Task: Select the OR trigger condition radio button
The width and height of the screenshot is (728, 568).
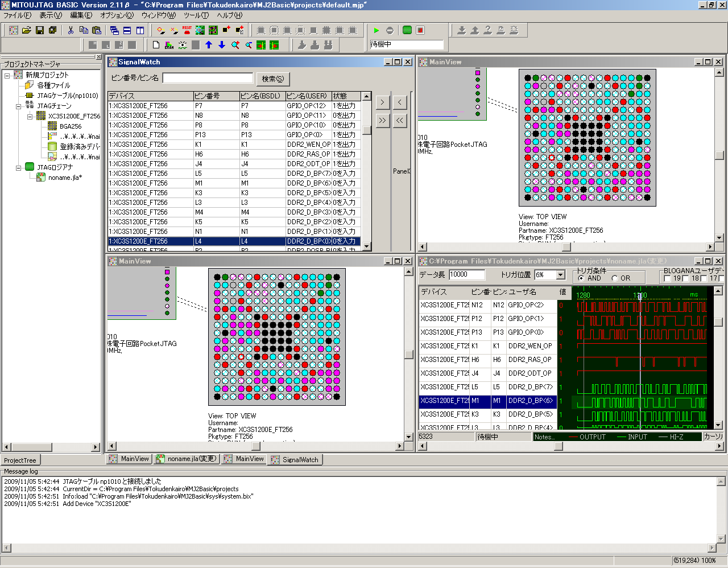Action: pos(615,278)
